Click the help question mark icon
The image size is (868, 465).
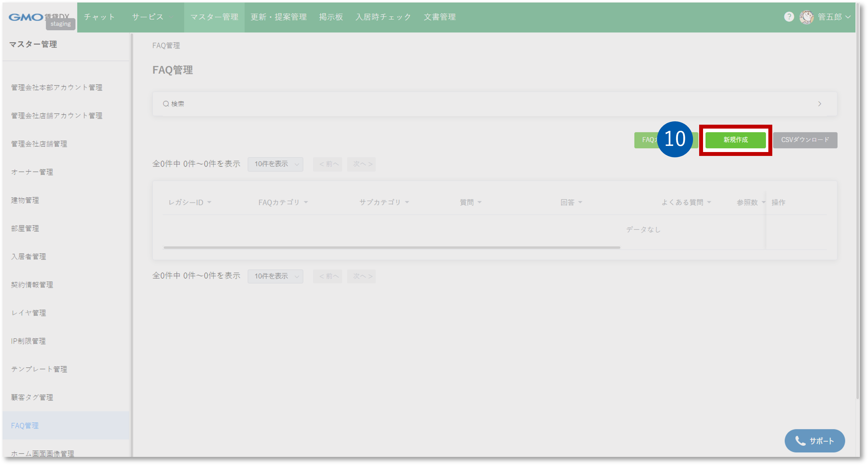789,17
